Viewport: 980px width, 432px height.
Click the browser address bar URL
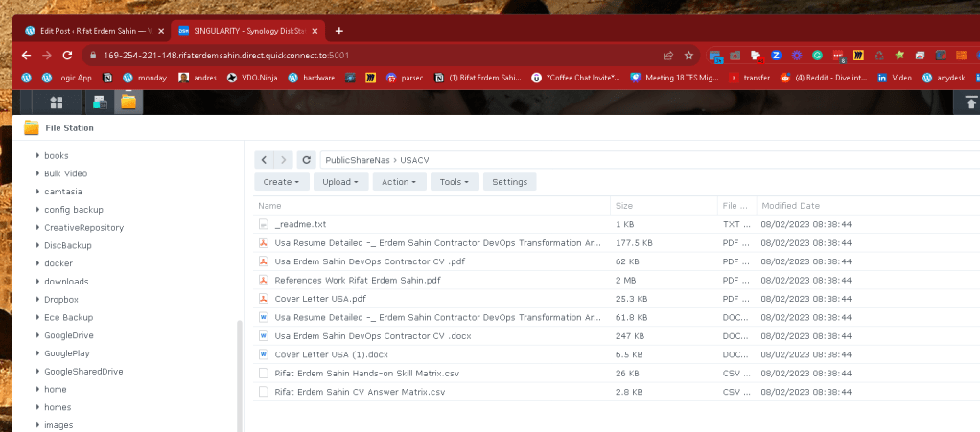pyautogui.click(x=226, y=55)
